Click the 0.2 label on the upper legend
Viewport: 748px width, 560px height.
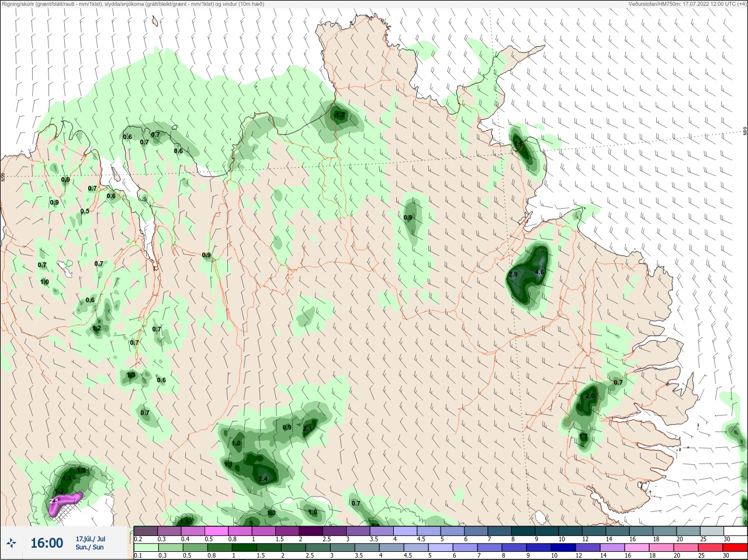pos(138,539)
